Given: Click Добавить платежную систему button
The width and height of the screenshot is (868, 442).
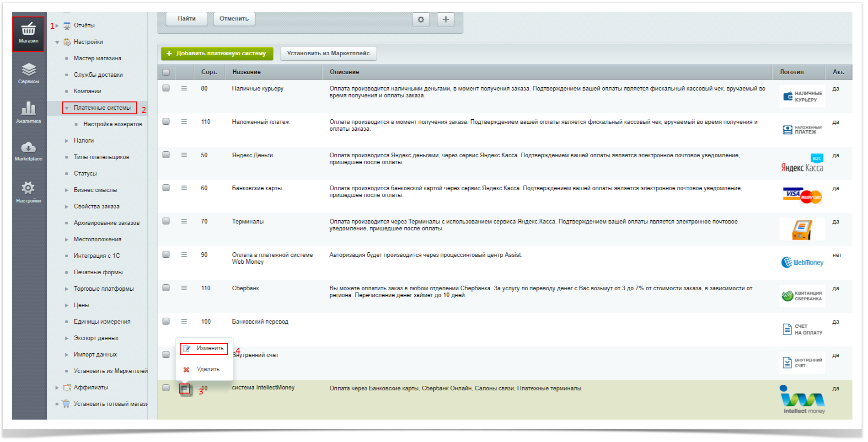Looking at the screenshot, I should (x=217, y=53).
